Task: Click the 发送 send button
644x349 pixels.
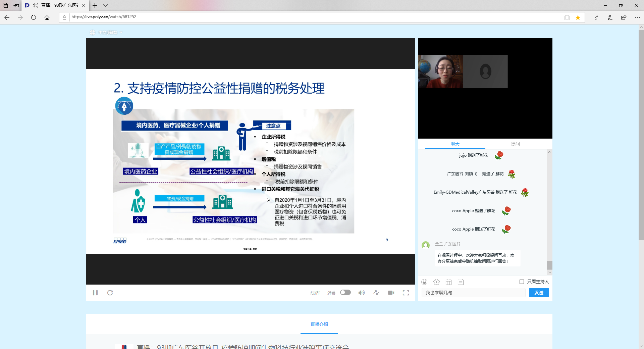Action: coord(539,293)
